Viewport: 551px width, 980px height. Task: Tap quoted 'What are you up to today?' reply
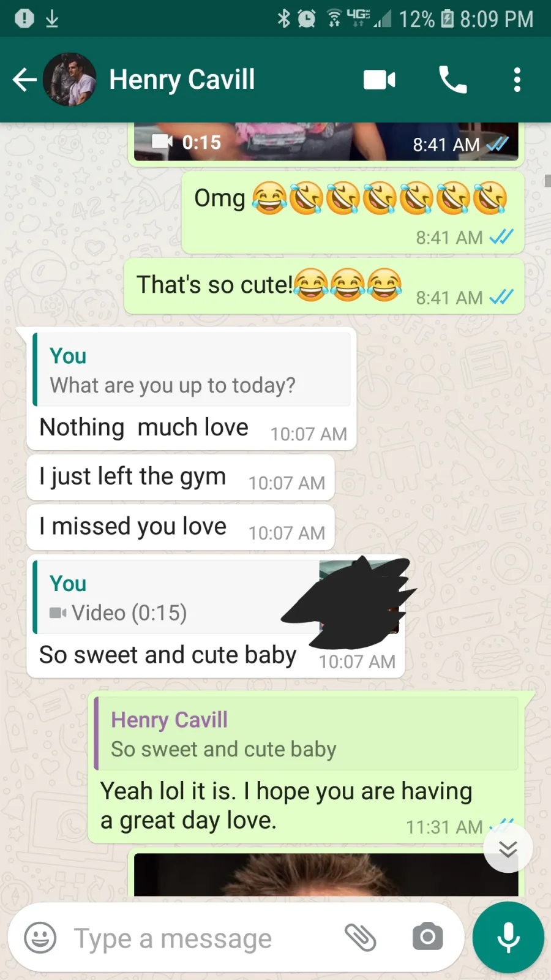(x=191, y=369)
